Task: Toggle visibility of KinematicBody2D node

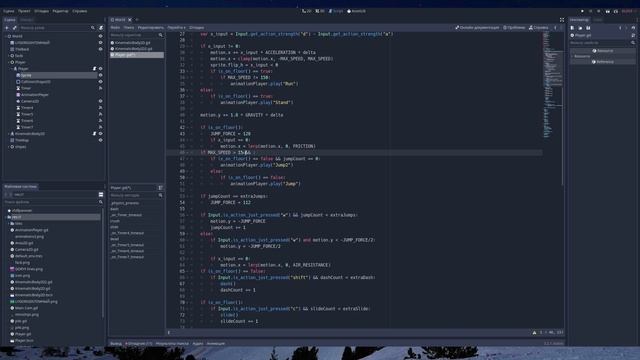Action: 100,133
